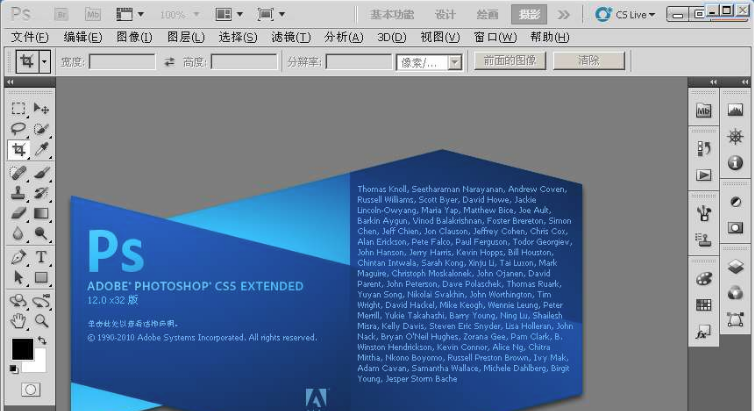This screenshot has width=754, height=411.
Task: Open the Layers panel icon
Action: [x=735, y=266]
